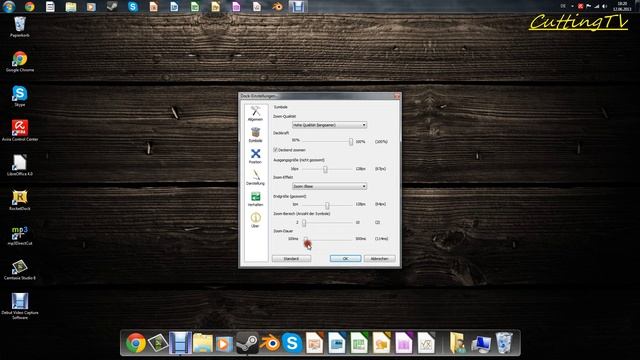The image size is (640, 360).
Task: Toggle the Deckend zoomen checkbox
Action: tap(276, 150)
